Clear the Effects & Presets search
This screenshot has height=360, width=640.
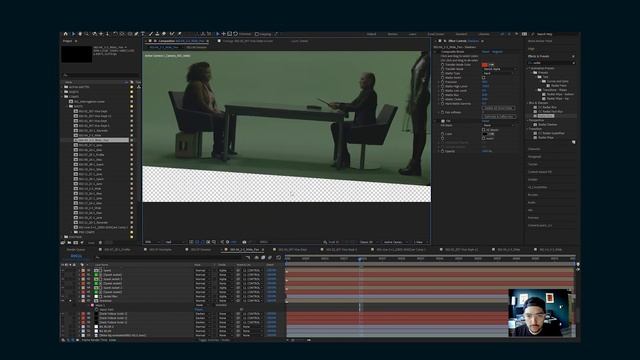[573, 63]
